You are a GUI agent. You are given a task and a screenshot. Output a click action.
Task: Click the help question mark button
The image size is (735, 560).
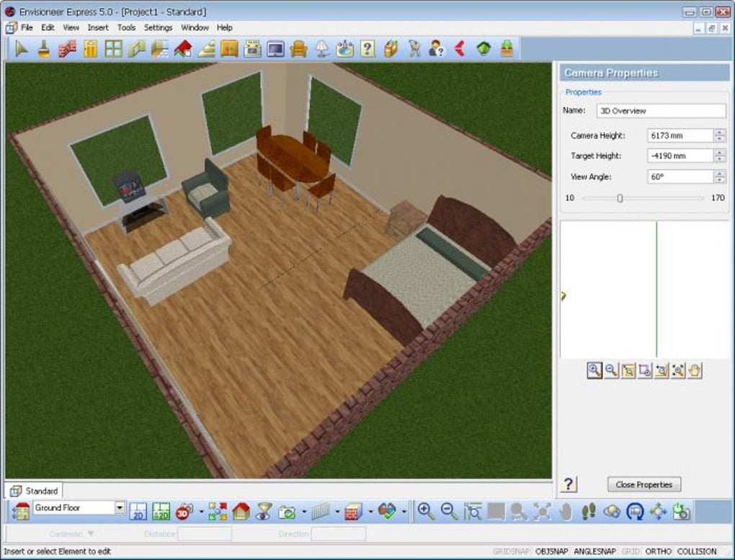pyautogui.click(x=569, y=484)
